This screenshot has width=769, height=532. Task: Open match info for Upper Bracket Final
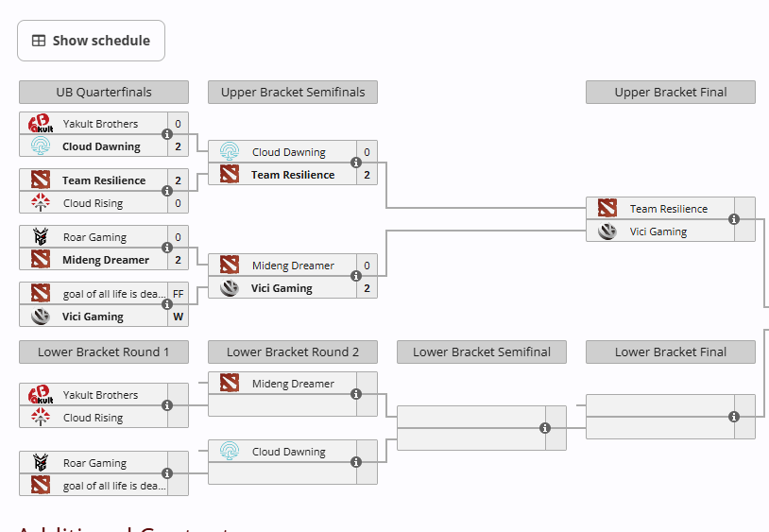click(x=734, y=219)
